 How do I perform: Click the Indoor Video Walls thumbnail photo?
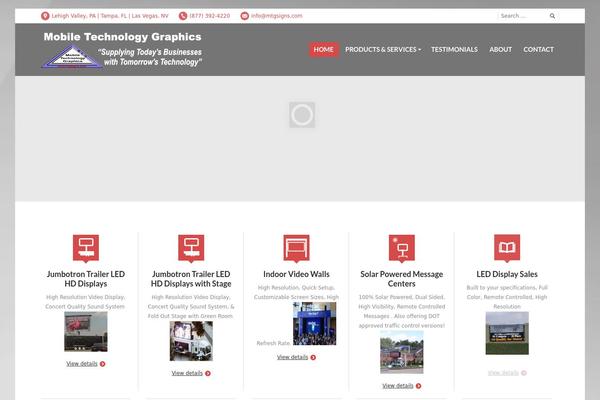315,323
